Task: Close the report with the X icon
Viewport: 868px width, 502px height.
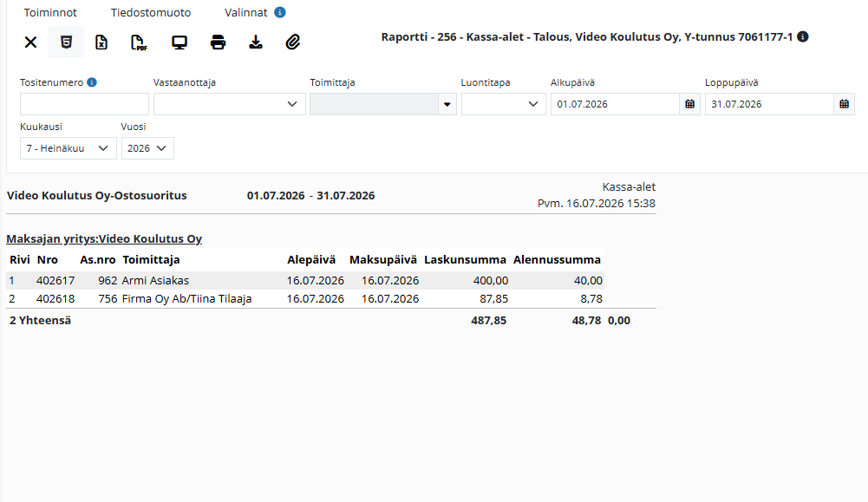Action: tap(30, 42)
